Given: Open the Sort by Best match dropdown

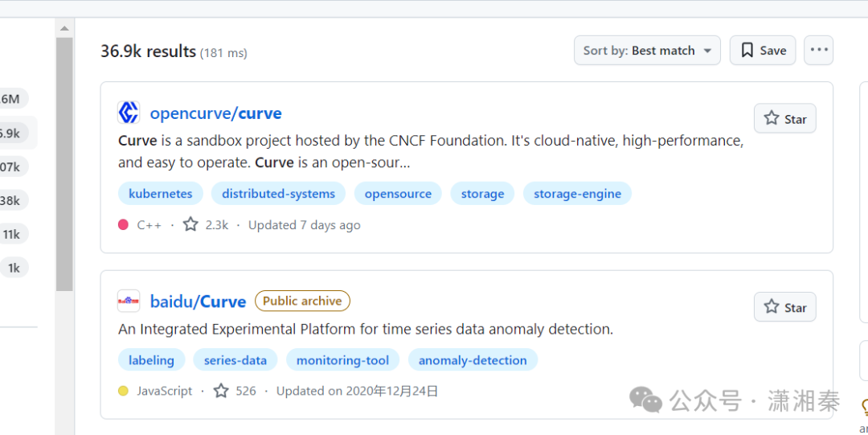Looking at the screenshot, I should (x=647, y=51).
